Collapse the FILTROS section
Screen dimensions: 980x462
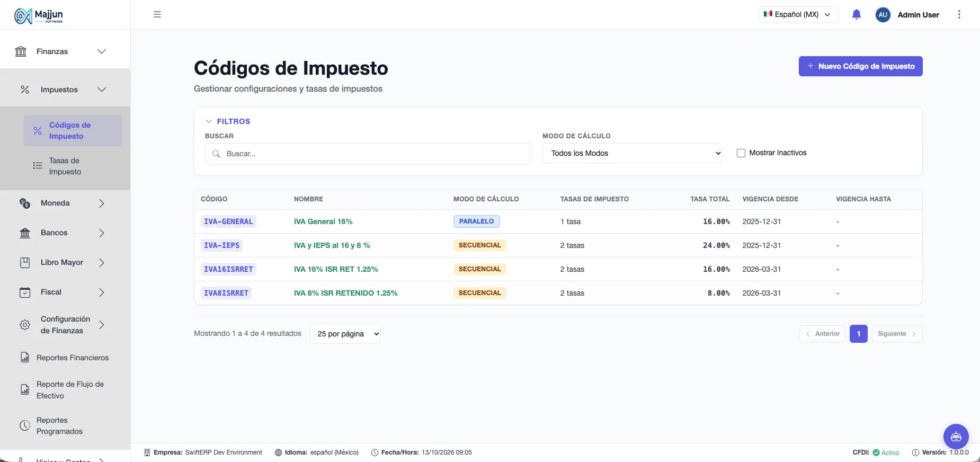tap(228, 121)
